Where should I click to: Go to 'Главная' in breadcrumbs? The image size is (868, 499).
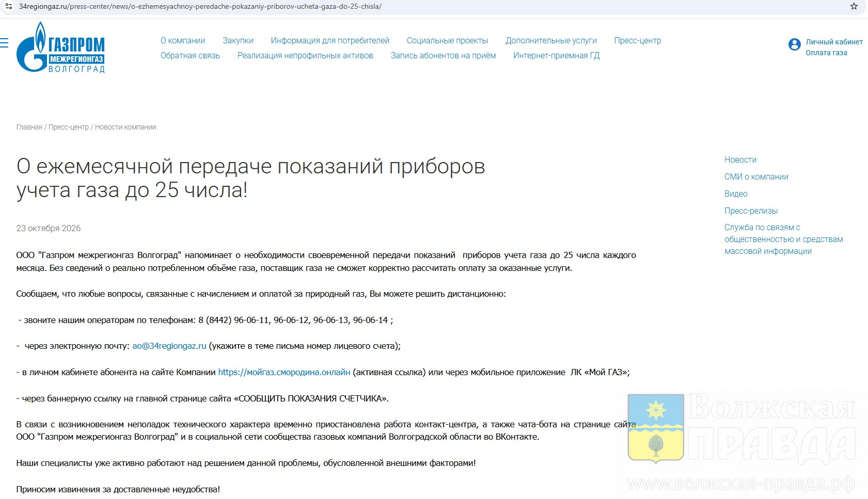pos(29,127)
